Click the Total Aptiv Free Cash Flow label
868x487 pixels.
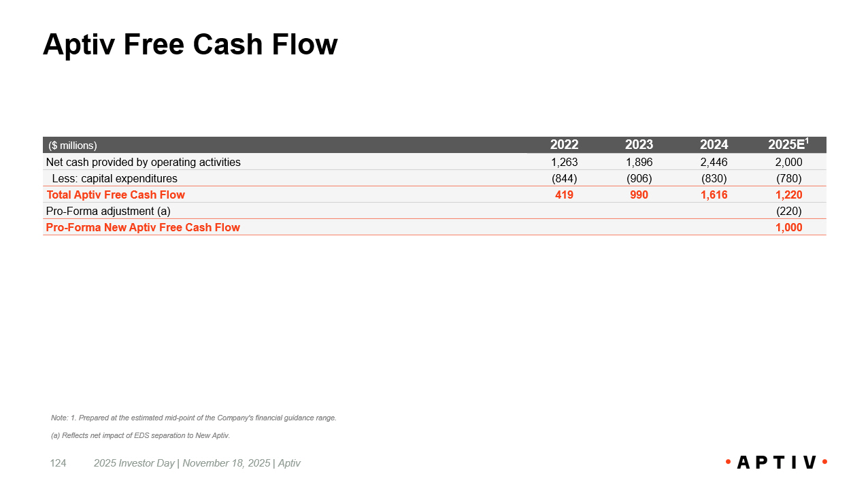click(116, 195)
